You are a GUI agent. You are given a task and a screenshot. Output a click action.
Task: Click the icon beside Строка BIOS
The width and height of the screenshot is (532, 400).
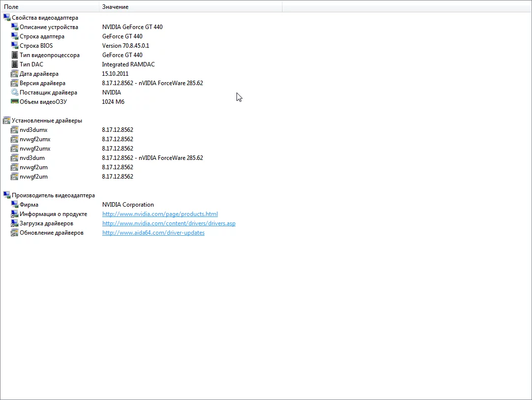coord(15,45)
